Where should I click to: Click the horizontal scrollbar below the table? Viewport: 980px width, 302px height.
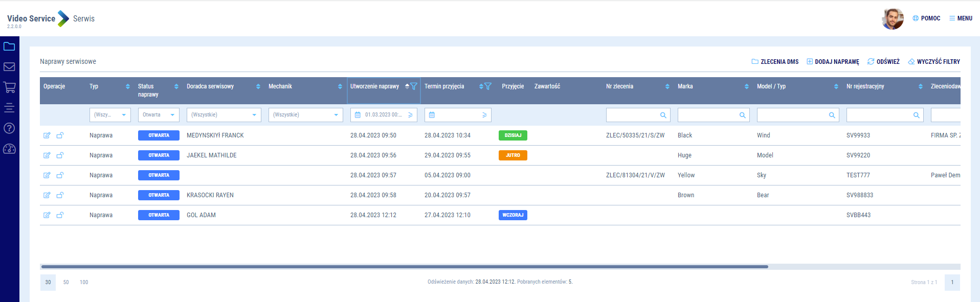[404, 267]
